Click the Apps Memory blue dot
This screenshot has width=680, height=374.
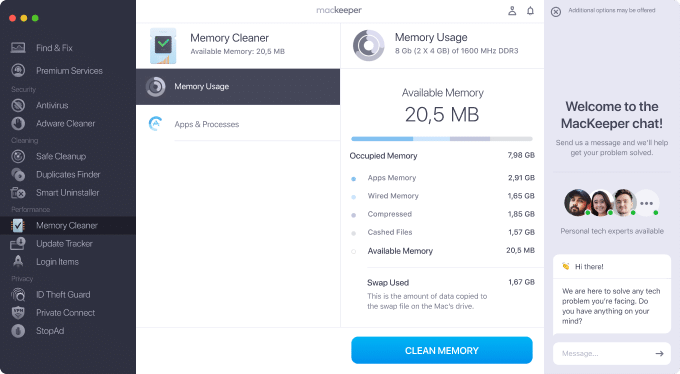pyautogui.click(x=353, y=179)
